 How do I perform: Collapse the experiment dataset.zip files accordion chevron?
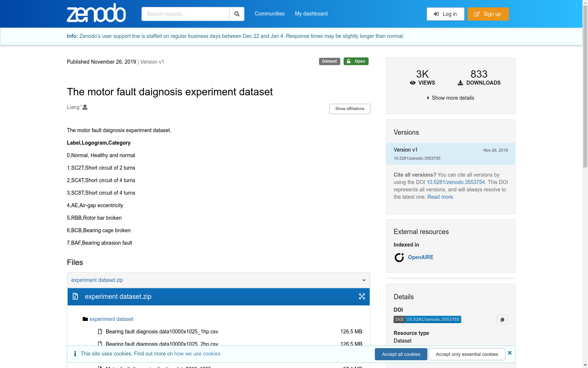tap(364, 280)
